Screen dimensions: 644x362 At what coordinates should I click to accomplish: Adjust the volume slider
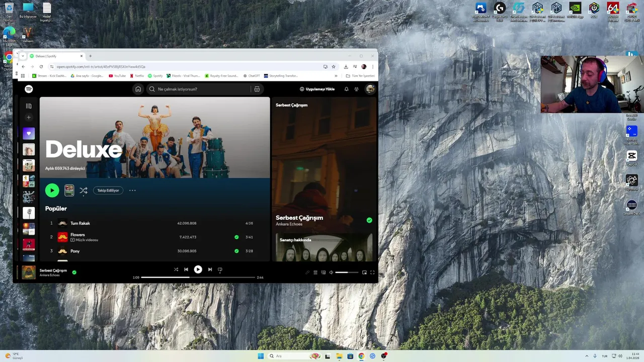tap(347, 273)
